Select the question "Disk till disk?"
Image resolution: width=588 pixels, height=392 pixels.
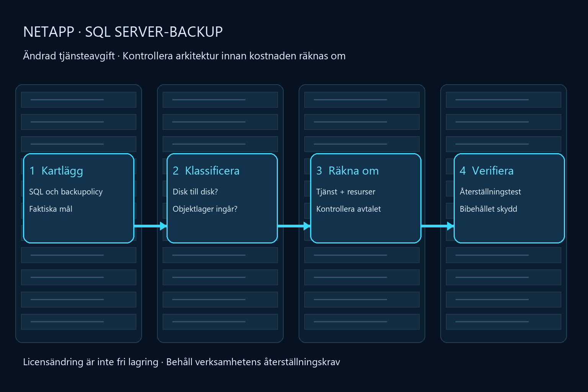tap(195, 192)
